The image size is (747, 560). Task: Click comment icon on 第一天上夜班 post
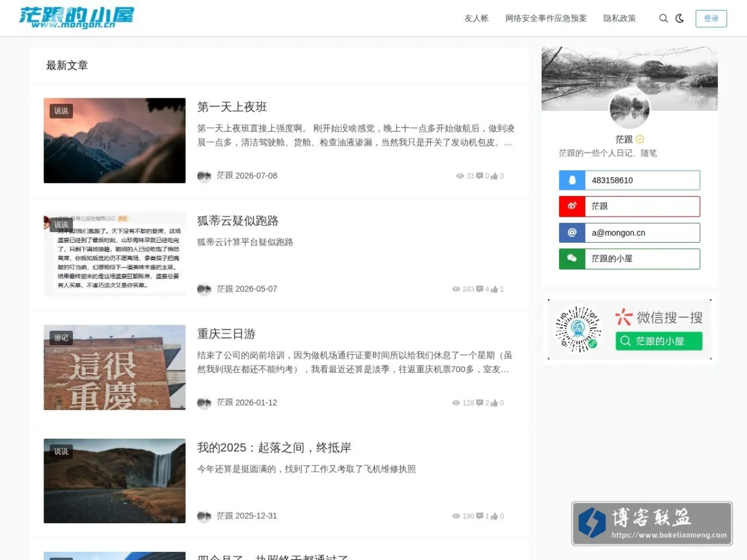[x=479, y=176]
